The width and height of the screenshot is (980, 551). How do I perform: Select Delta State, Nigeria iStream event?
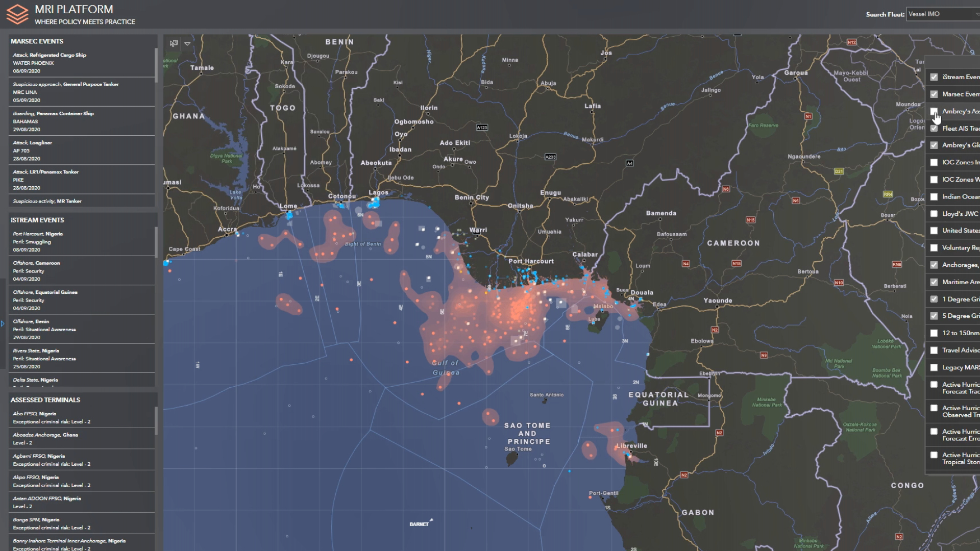[x=81, y=380]
